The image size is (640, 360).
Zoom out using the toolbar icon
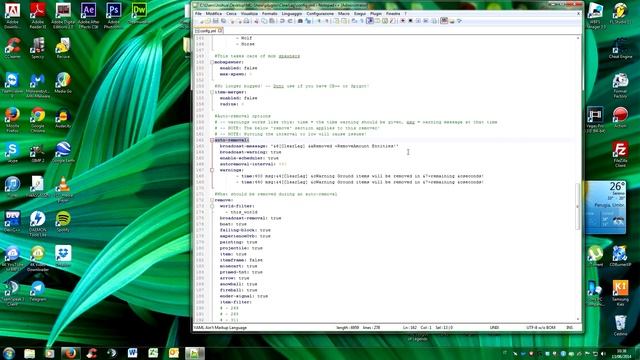[x=327, y=21]
